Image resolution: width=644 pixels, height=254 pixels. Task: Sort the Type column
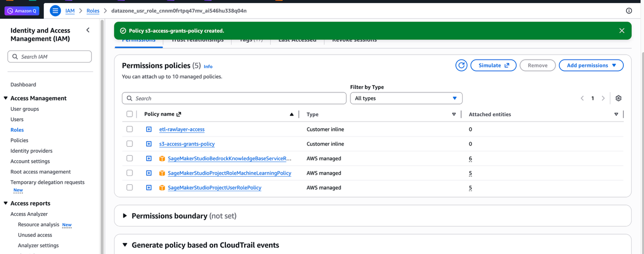(454, 114)
